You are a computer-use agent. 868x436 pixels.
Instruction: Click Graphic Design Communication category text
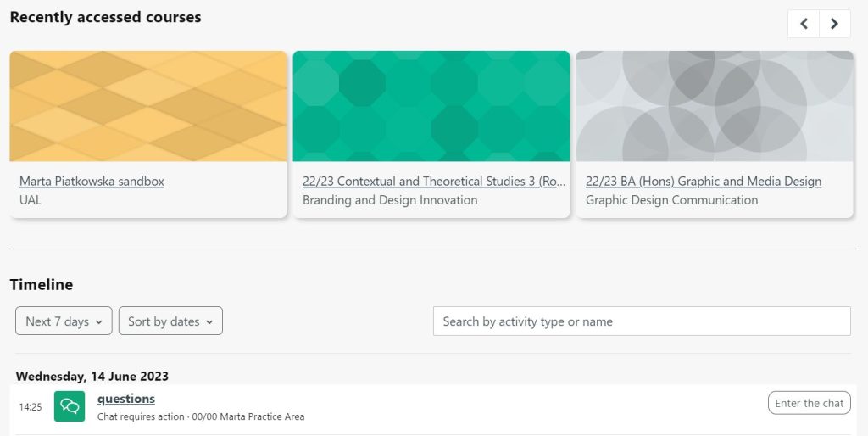(671, 200)
